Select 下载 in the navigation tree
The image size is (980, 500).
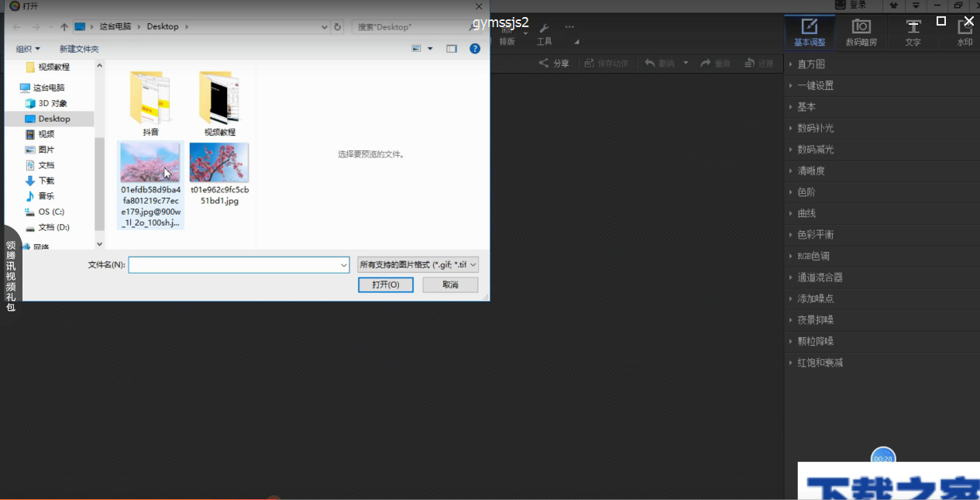pos(46,181)
